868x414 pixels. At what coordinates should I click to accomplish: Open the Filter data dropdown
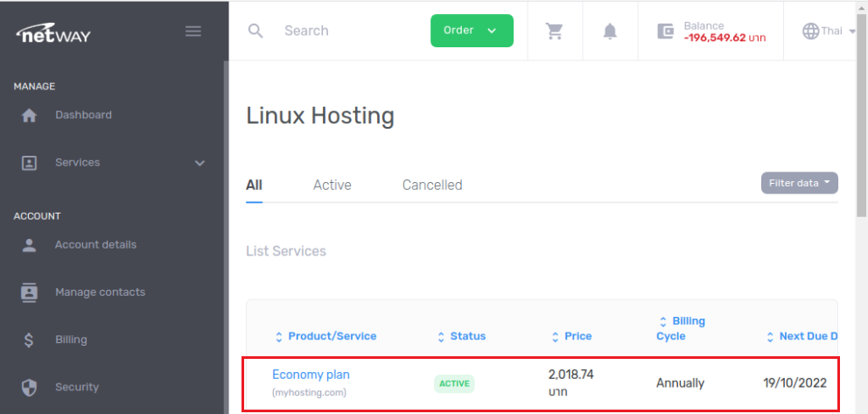[x=799, y=183]
